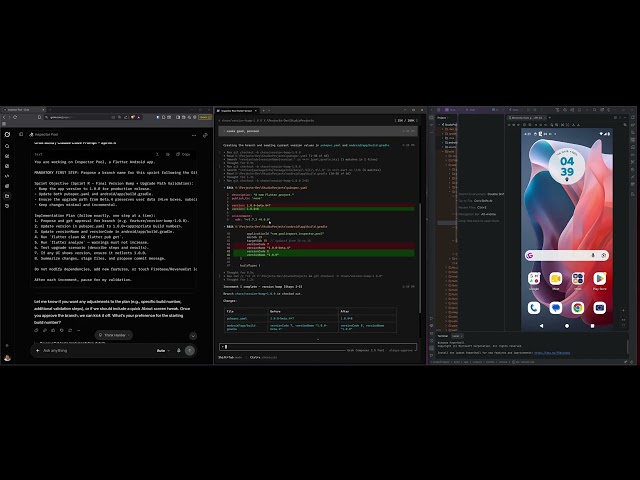Click the thumbs-down under Grok reply
Screen dimensions: 640x480
click(62, 330)
